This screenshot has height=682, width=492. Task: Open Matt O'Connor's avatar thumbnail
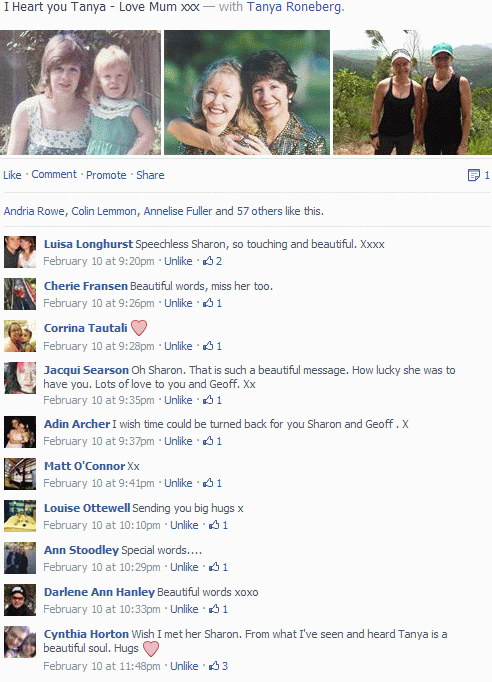[x=20, y=474]
